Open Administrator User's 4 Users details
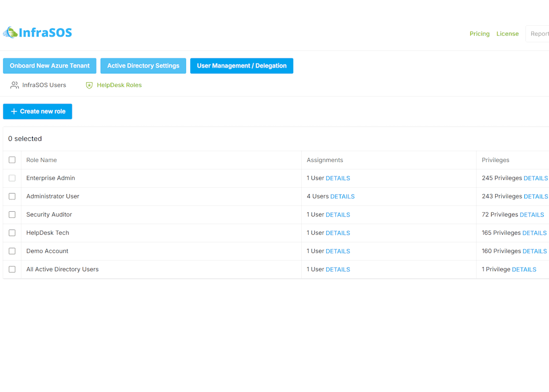The height and width of the screenshot is (392, 549). tap(342, 196)
